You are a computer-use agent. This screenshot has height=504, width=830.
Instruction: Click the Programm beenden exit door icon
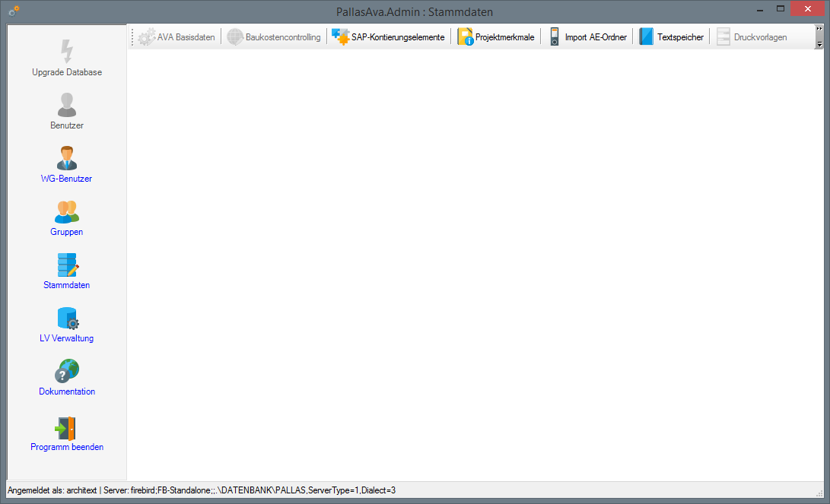pos(65,429)
